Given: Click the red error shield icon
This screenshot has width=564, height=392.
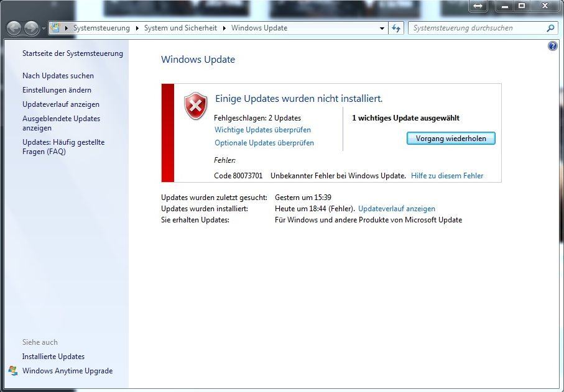Looking at the screenshot, I should click(196, 106).
